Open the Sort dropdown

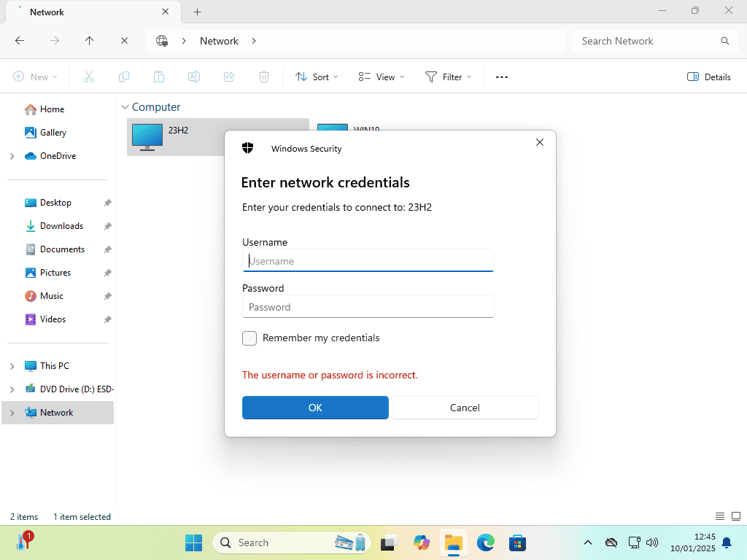317,77
